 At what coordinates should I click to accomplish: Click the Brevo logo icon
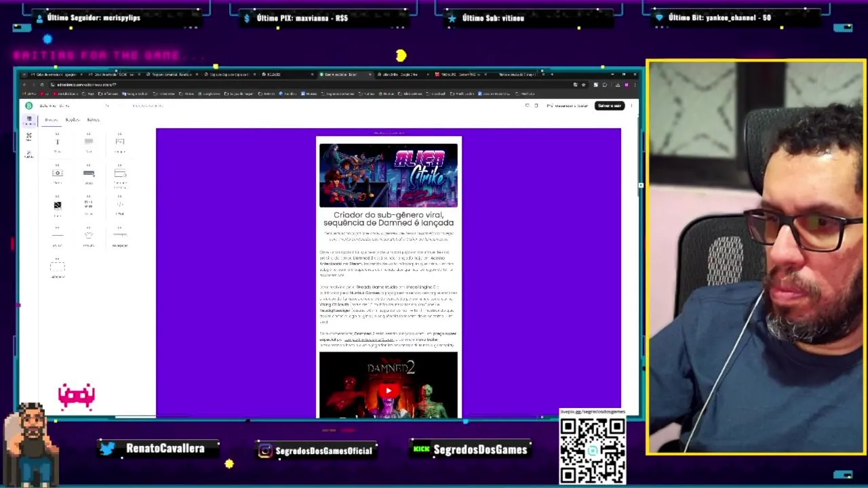28,106
